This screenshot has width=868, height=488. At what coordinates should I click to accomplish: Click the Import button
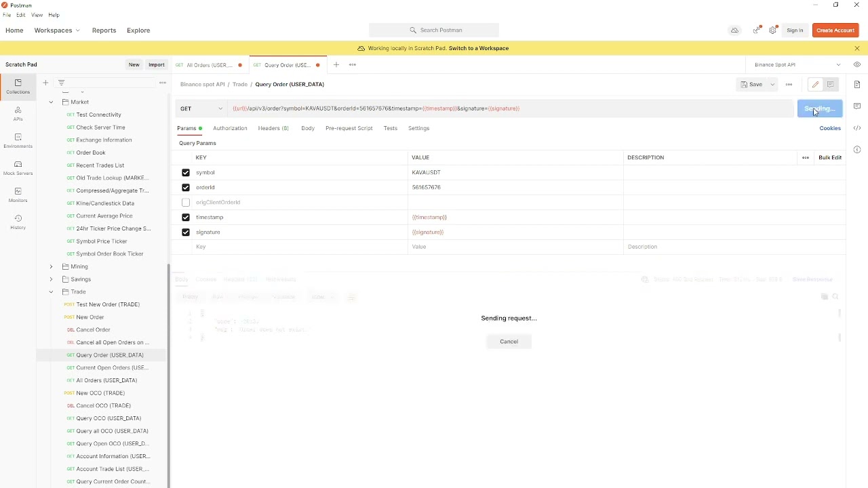[157, 65]
